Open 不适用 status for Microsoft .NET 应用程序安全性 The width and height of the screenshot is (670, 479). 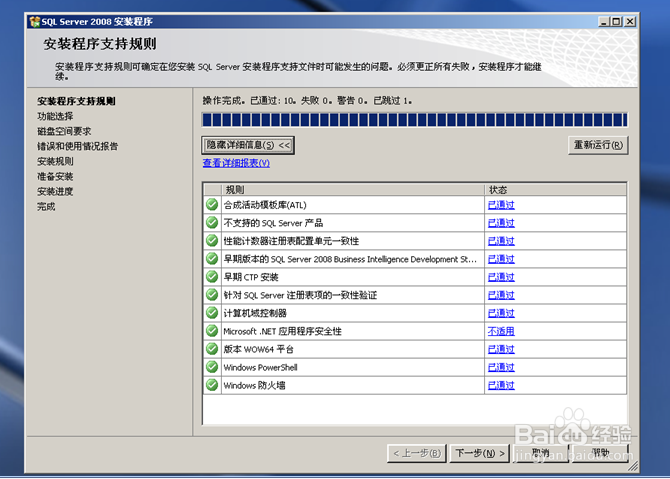pos(501,331)
